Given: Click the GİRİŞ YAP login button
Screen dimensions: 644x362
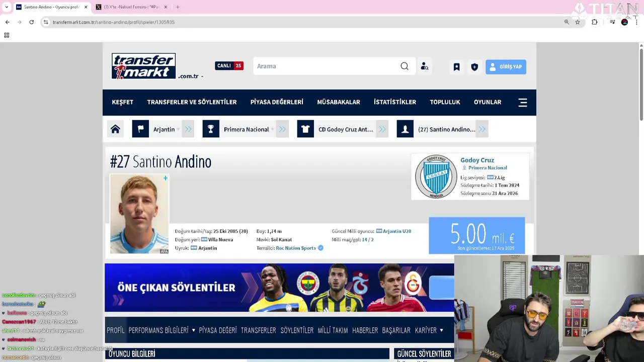Looking at the screenshot, I should pyautogui.click(x=506, y=66).
